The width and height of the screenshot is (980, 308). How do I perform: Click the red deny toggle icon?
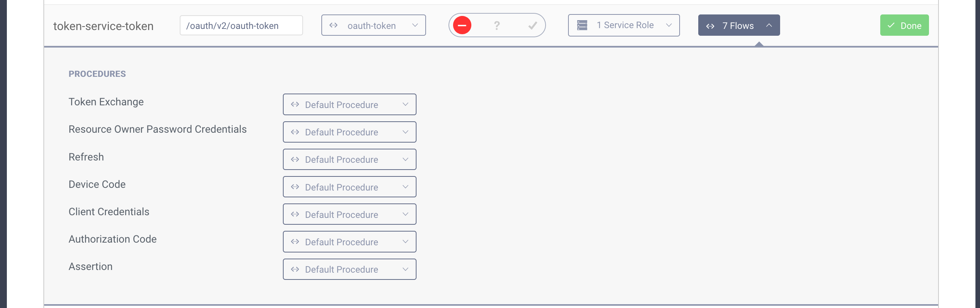tap(462, 25)
